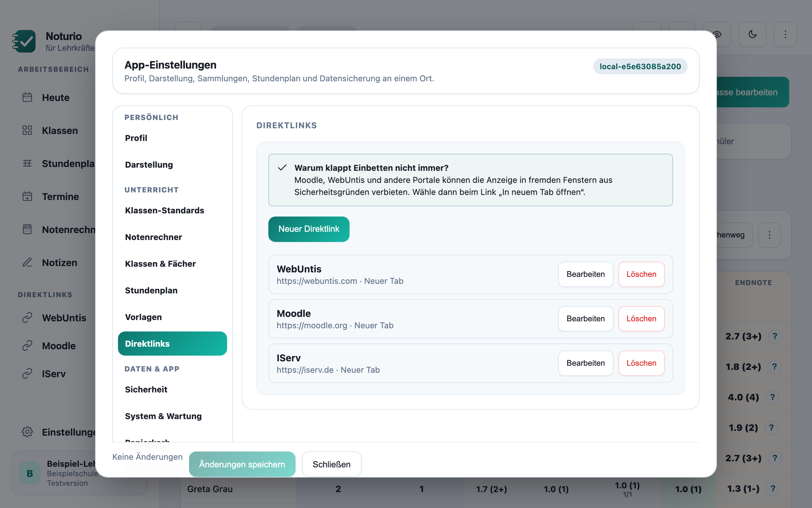This screenshot has width=812, height=508.
Task: Click the local-e5e63085a200 ID badge
Action: click(x=640, y=67)
